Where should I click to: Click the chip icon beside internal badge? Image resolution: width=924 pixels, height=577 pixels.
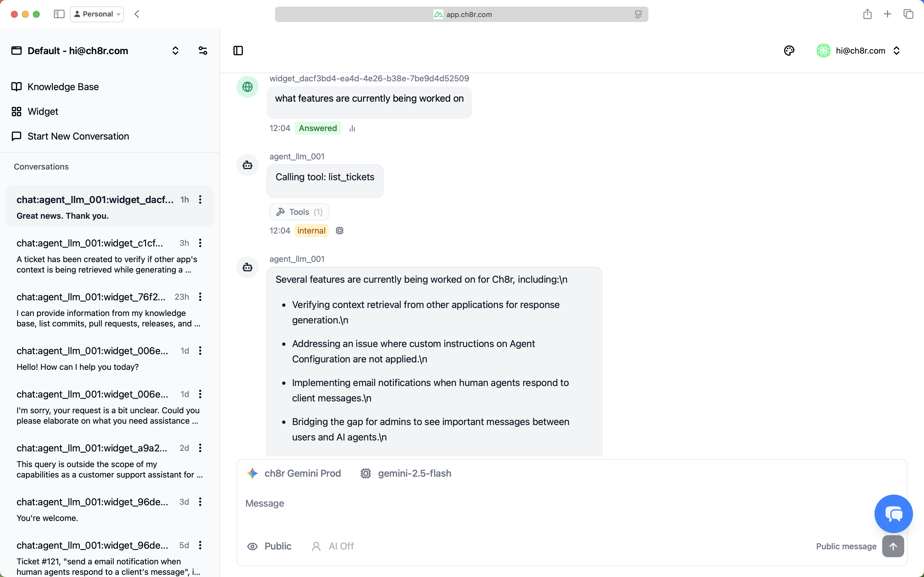pos(339,231)
